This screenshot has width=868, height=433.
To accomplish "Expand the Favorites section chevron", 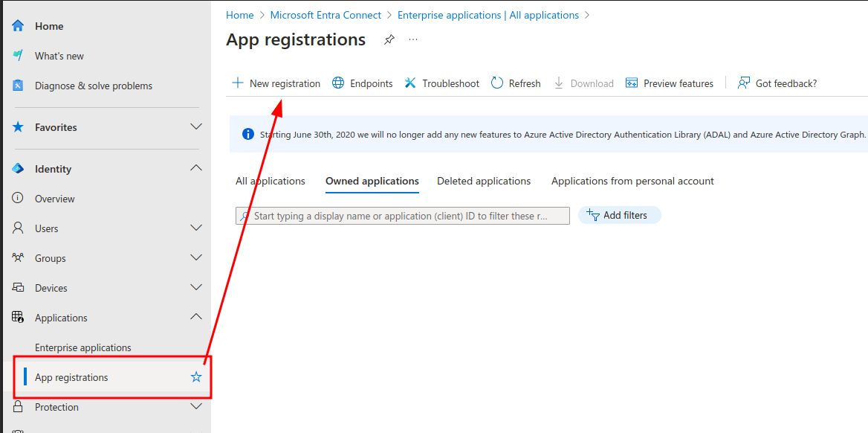I will (196, 126).
